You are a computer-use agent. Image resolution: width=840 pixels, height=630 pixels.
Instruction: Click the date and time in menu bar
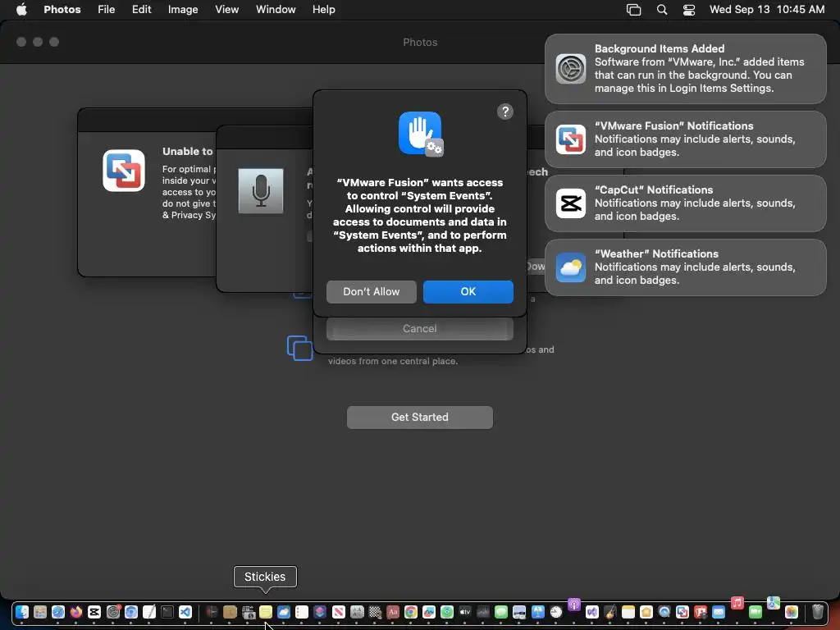coord(767,10)
